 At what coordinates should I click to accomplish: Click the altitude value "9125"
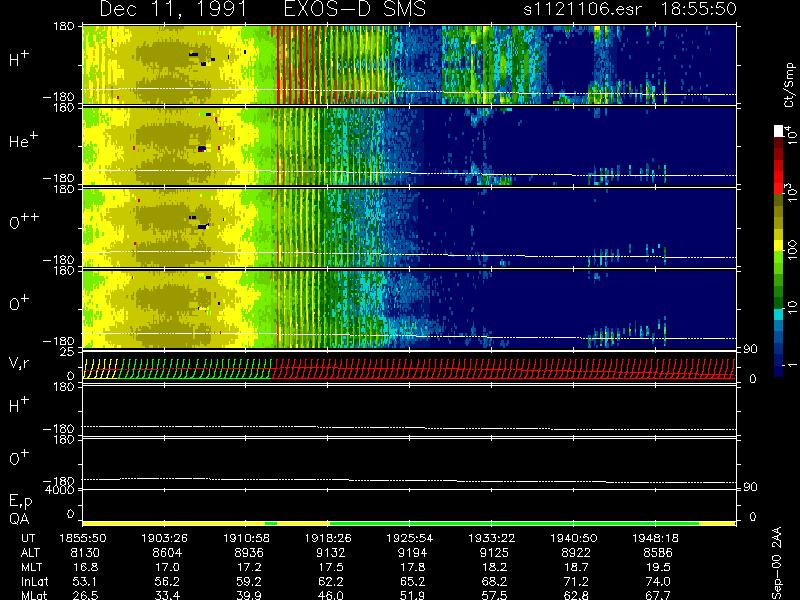click(494, 553)
